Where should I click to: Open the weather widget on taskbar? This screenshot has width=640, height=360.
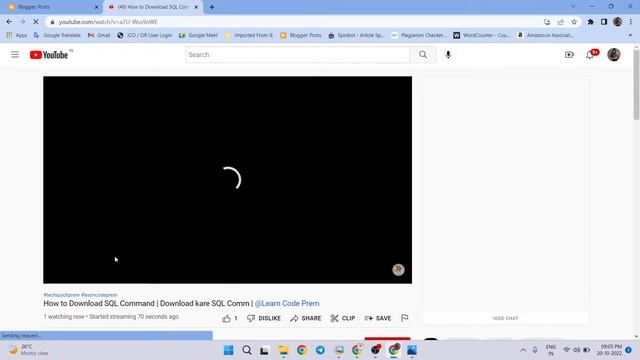[29, 350]
